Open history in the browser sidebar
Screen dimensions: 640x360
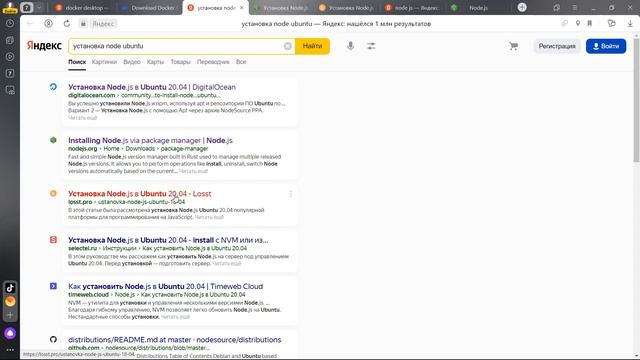[10, 24]
